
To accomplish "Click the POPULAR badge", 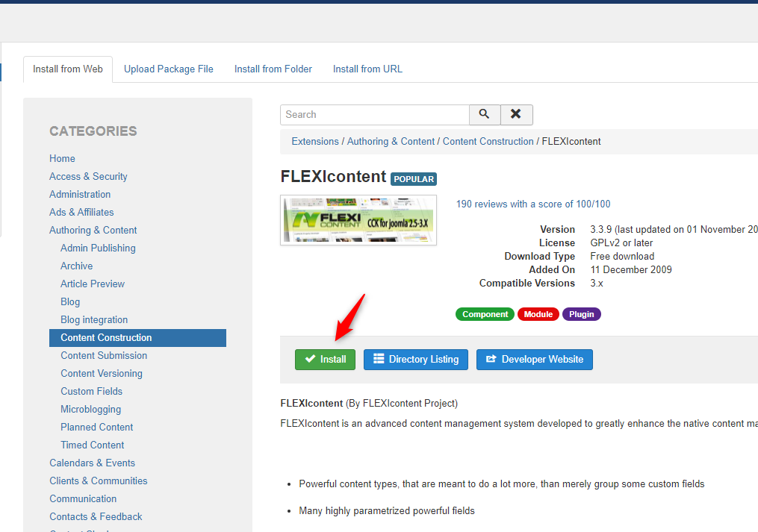I will 413,179.
